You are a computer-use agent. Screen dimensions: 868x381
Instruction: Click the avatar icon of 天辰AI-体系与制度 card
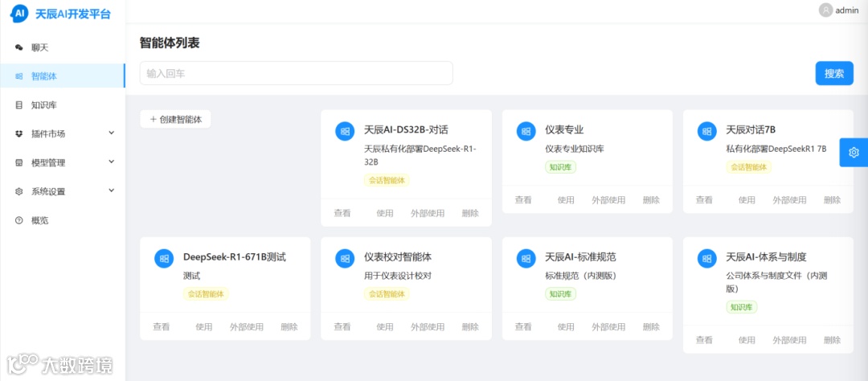point(707,258)
